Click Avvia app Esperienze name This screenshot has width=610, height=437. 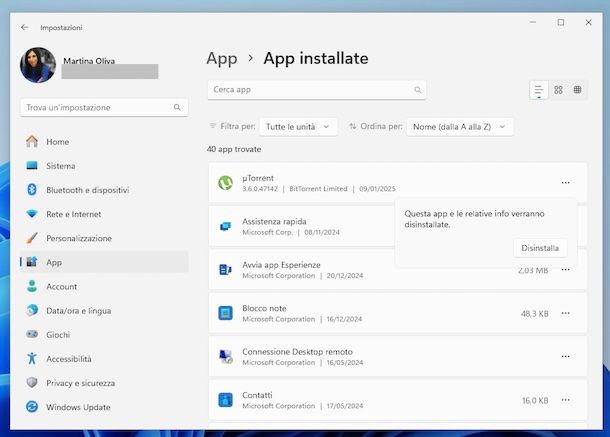click(281, 265)
